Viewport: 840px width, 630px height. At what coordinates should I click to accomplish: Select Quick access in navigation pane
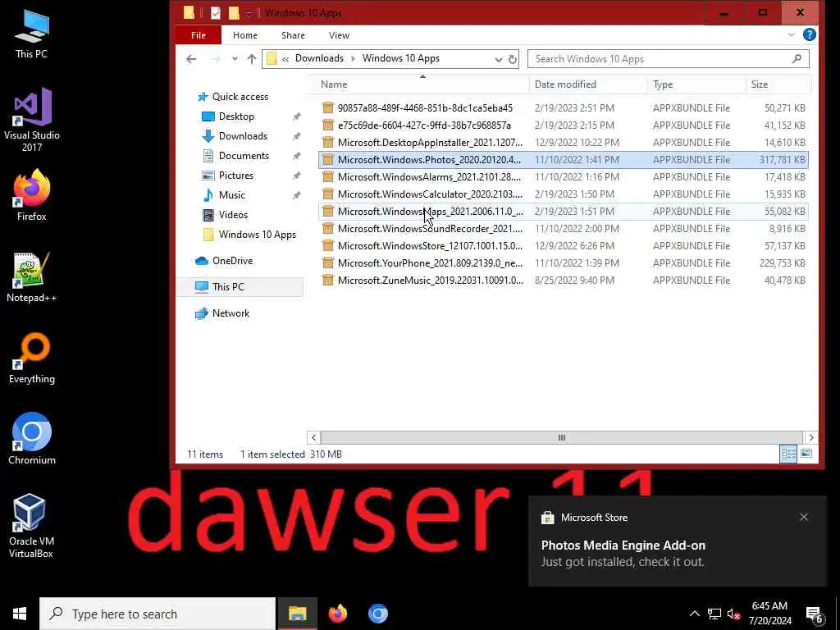click(x=240, y=97)
